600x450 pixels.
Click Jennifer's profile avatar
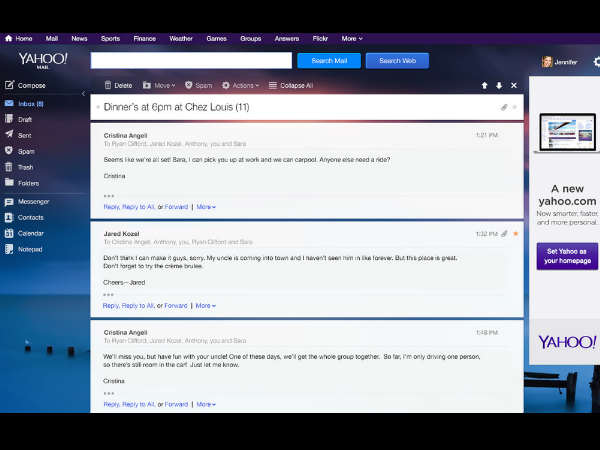click(547, 62)
